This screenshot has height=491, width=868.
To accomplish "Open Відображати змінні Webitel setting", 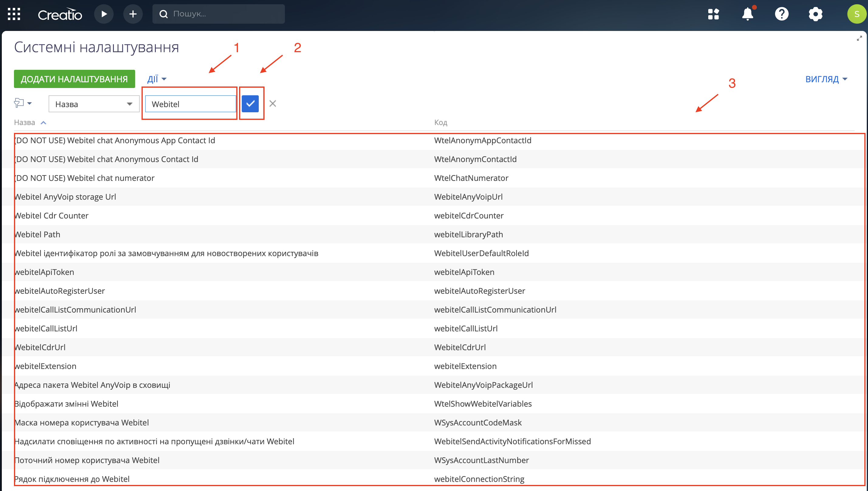I will (67, 404).
